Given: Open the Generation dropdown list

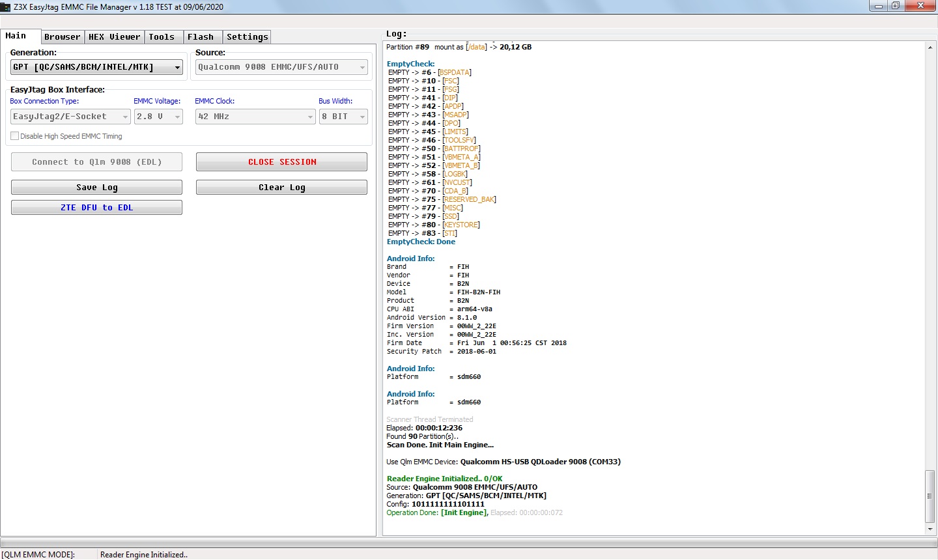Looking at the screenshot, I should pos(177,67).
